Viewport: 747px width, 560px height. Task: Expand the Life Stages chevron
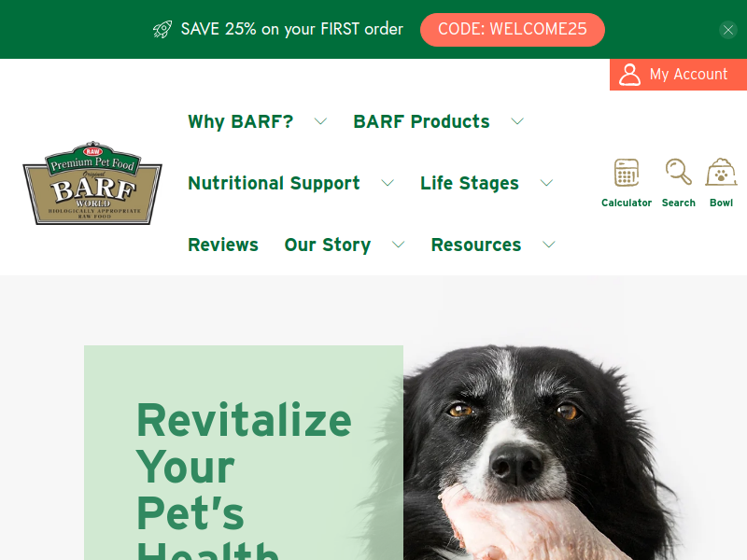[546, 183]
